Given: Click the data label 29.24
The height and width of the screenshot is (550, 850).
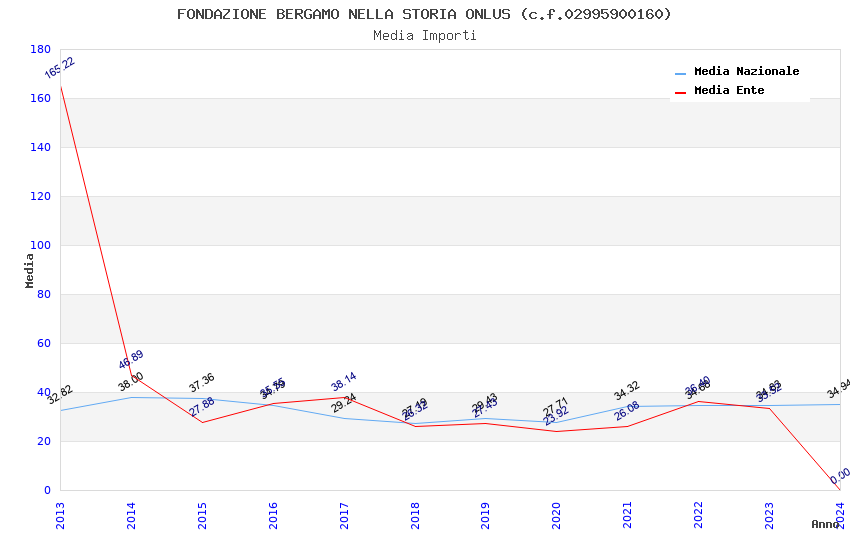Looking at the screenshot, I should [344, 403].
